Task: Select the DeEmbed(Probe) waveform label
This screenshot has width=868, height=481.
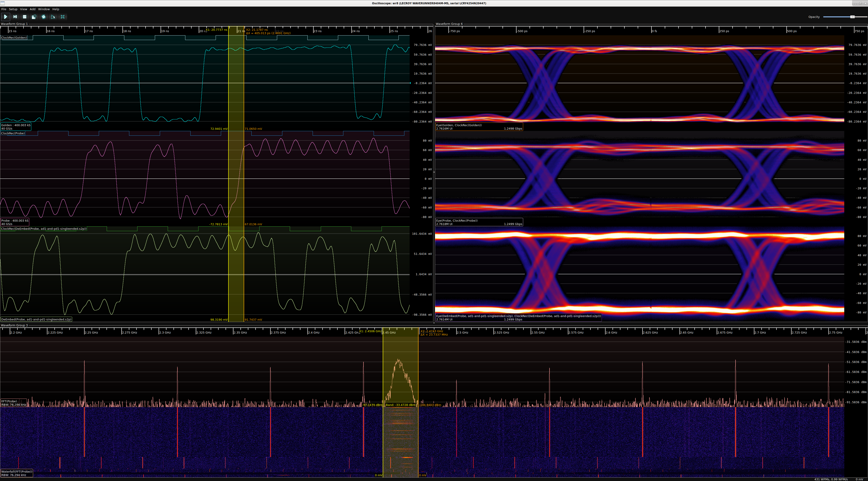Action: click(36, 319)
